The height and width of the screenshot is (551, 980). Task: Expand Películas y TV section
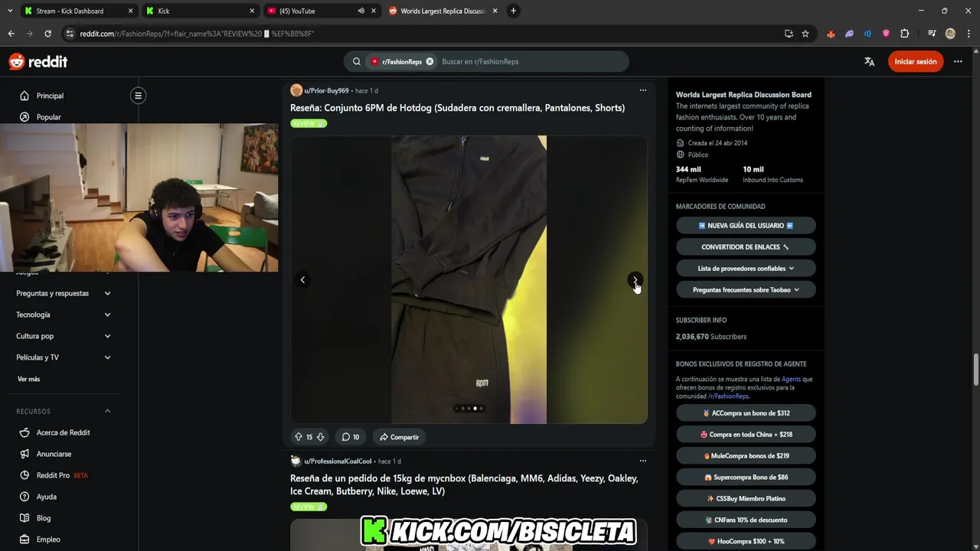pyautogui.click(x=64, y=357)
